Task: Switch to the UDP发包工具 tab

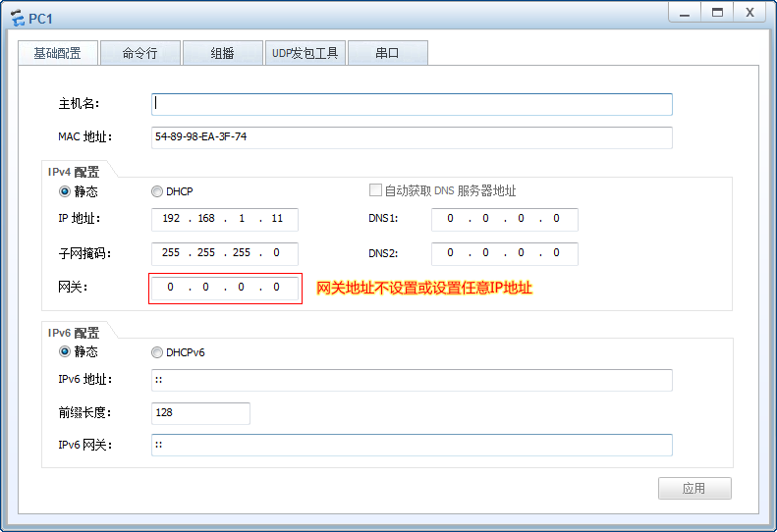Action: tap(305, 53)
